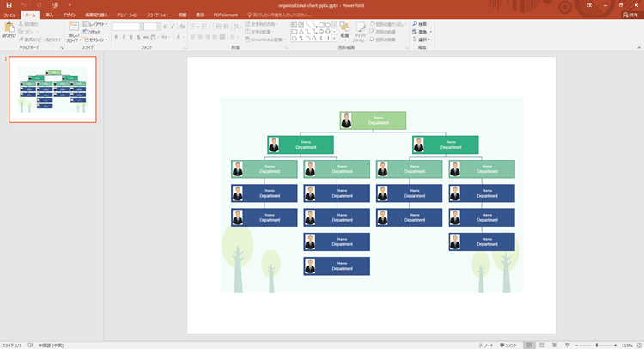Click the zoom slider in status bar
This screenshot has width=644, height=349.
[x=598, y=345]
